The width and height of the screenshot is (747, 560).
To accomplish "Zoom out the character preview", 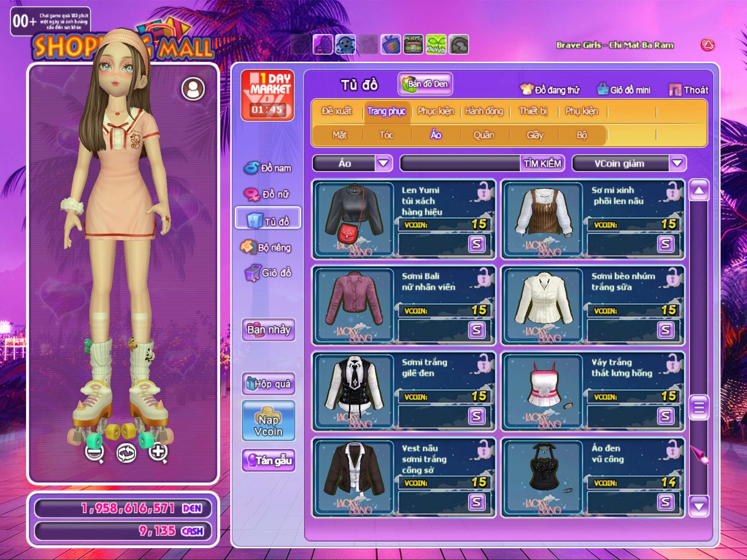I will click(x=94, y=453).
